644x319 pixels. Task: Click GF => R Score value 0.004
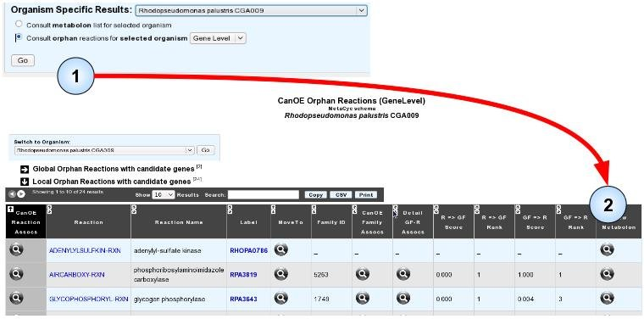tap(525, 299)
